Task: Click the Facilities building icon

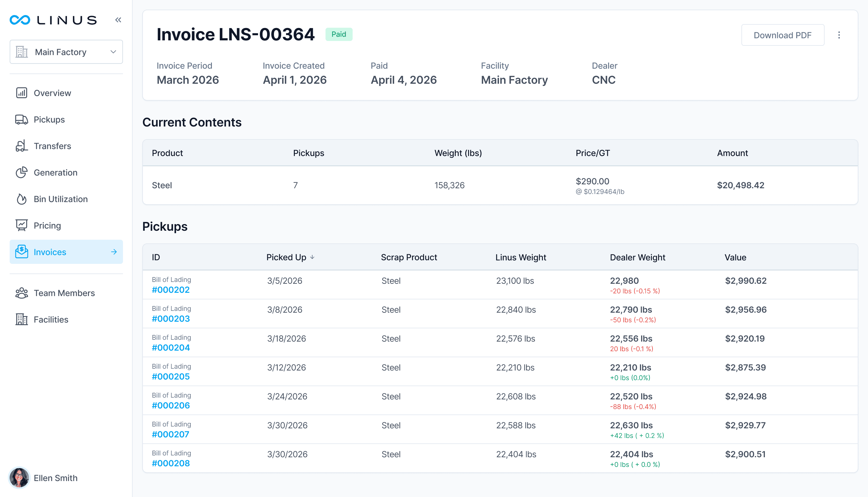Action: pos(21,320)
